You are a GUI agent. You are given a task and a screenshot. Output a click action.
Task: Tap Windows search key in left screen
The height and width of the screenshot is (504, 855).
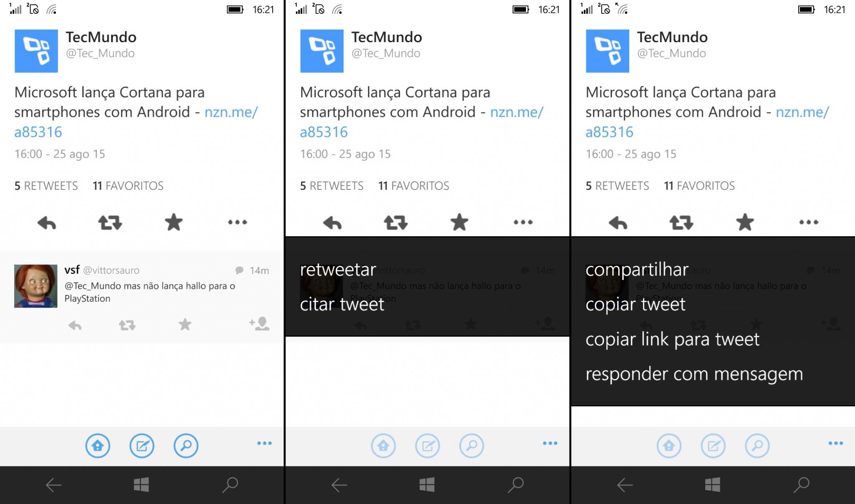230,485
